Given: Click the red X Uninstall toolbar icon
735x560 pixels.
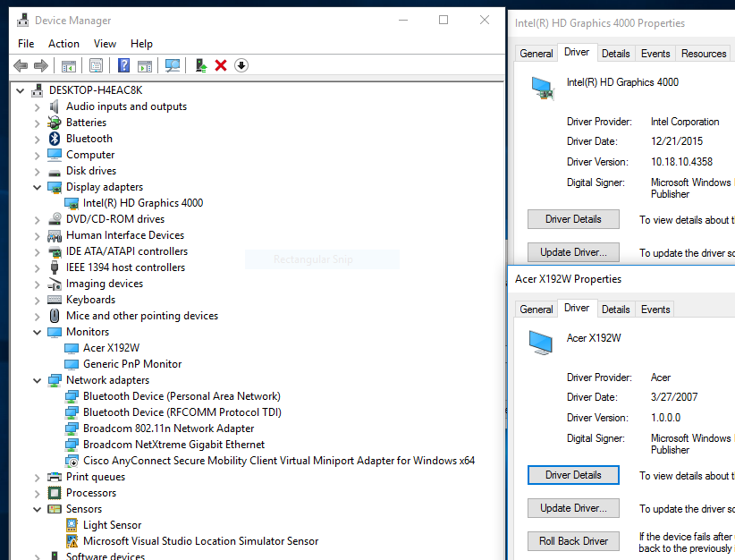Looking at the screenshot, I should point(221,65).
